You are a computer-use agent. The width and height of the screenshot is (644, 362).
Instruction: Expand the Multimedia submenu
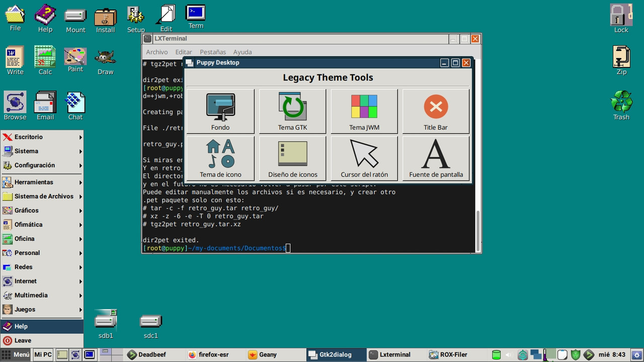coord(42,295)
